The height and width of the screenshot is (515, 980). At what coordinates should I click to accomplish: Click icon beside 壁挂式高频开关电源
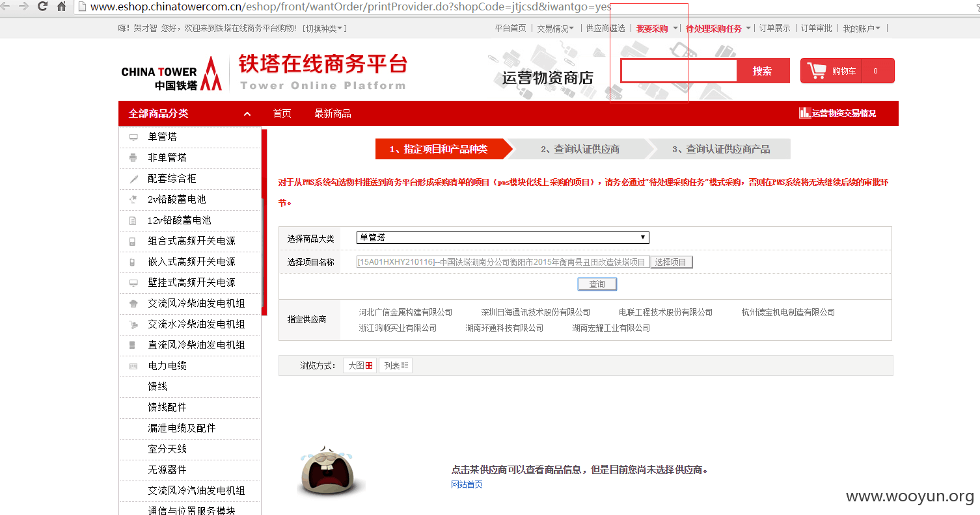[x=133, y=283]
